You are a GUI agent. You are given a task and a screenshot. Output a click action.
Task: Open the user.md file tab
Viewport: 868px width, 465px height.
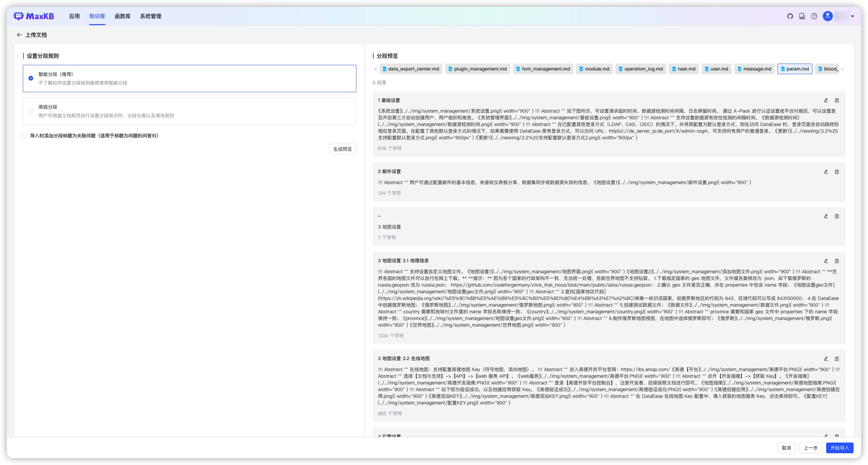[716, 69]
